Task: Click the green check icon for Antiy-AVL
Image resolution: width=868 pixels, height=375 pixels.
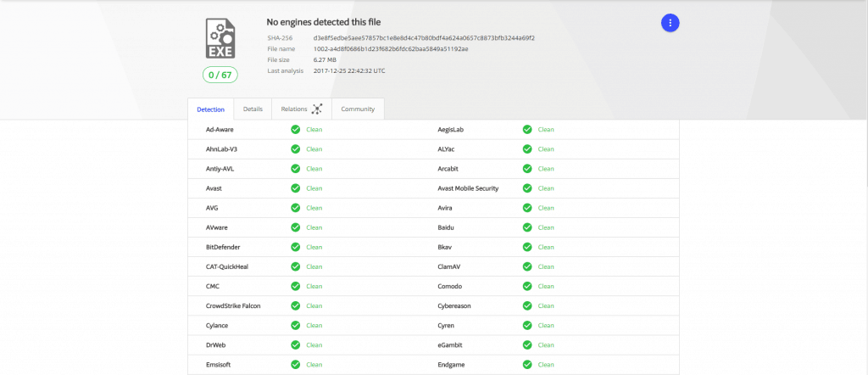Action: pos(296,168)
